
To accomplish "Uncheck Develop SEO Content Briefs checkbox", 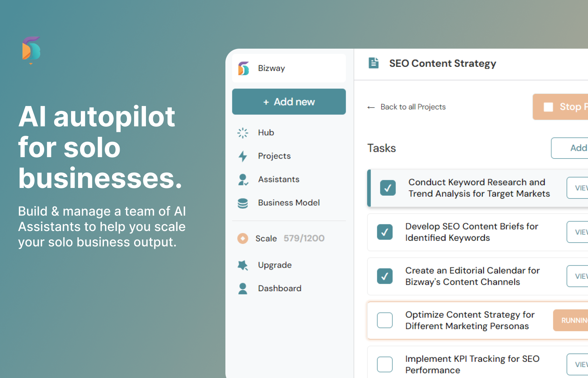I will click(x=385, y=232).
